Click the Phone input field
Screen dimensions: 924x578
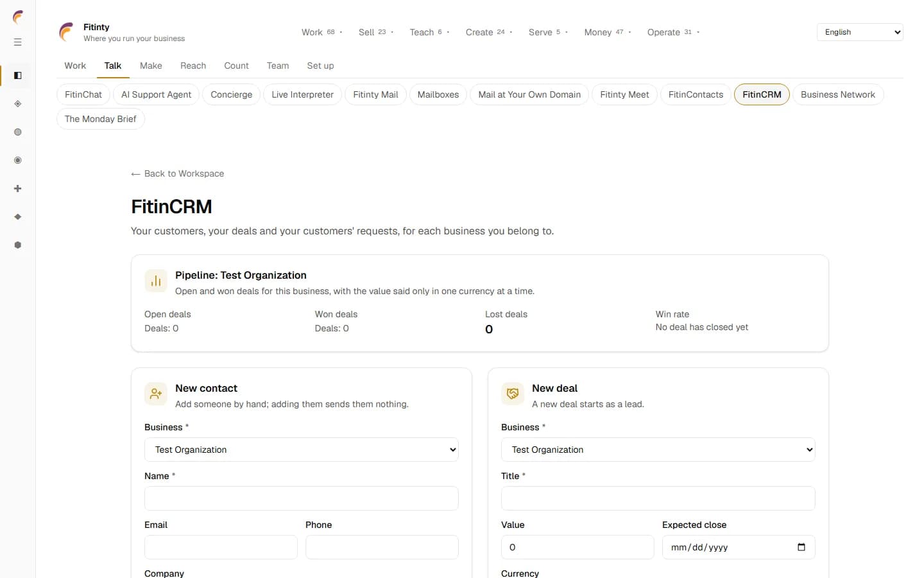tap(382, 547)
